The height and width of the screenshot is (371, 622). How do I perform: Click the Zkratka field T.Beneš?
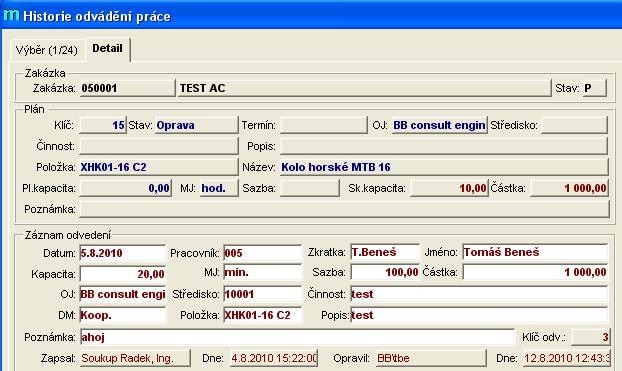(x=385, y=252)
